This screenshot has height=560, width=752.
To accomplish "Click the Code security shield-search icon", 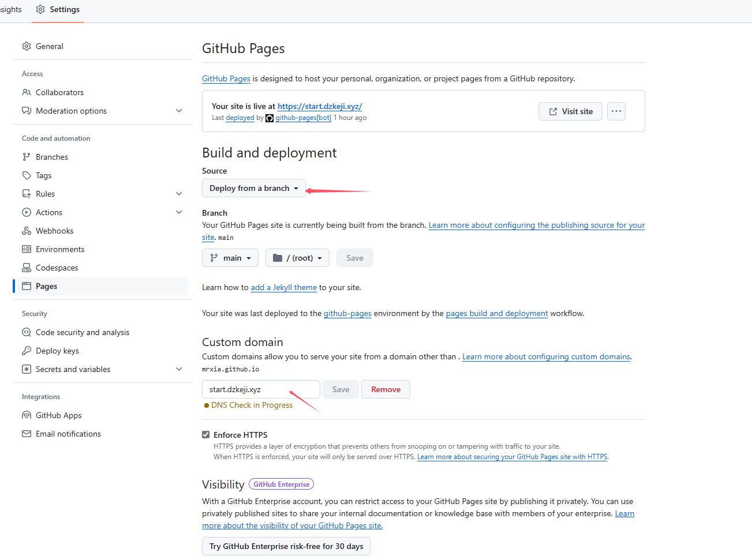I will tap(27, 332).
